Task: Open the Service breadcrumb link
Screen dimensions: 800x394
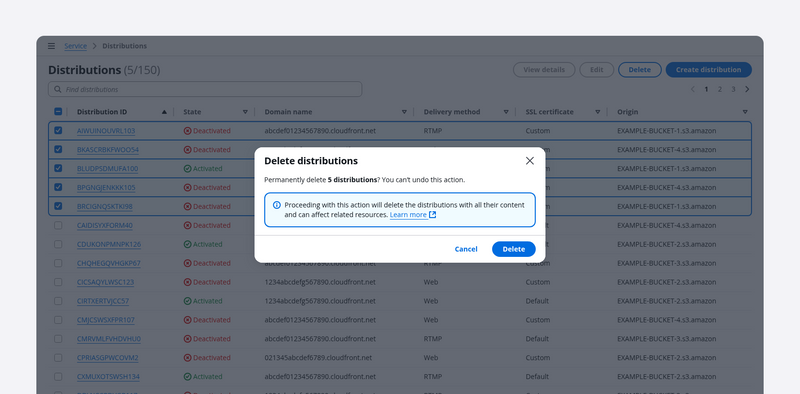Action: (x=76, y=46)
